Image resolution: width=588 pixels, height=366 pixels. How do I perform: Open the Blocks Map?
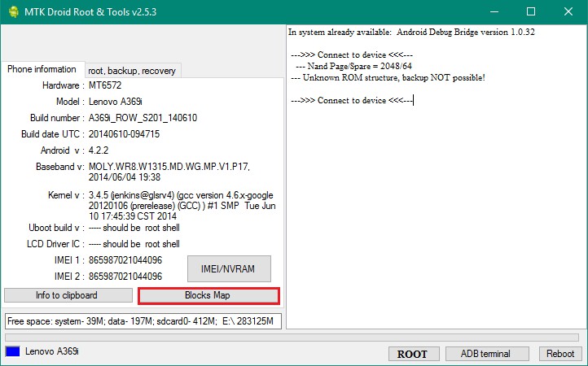(x=208, y=295)
